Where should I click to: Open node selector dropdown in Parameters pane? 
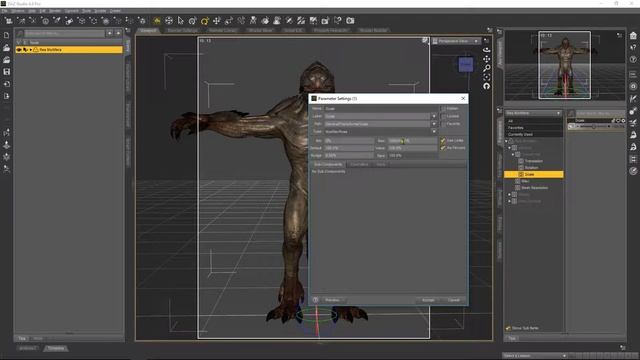[x=533, y=113]
